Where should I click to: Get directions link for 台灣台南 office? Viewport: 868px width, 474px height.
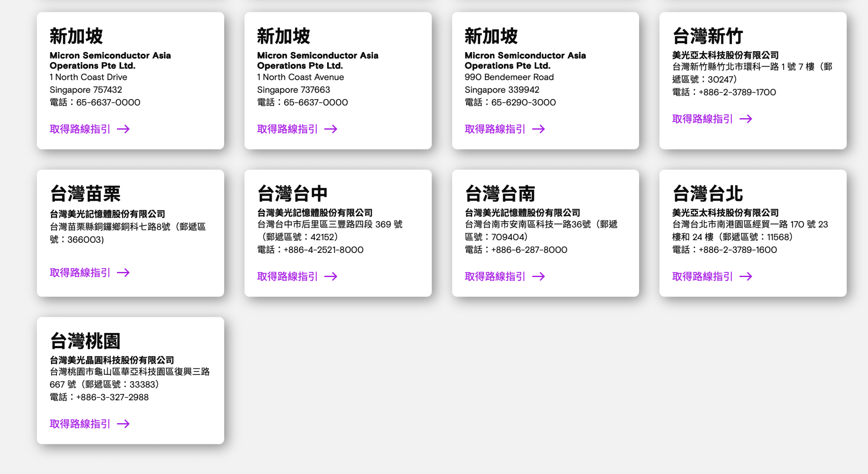click(505, 276)
